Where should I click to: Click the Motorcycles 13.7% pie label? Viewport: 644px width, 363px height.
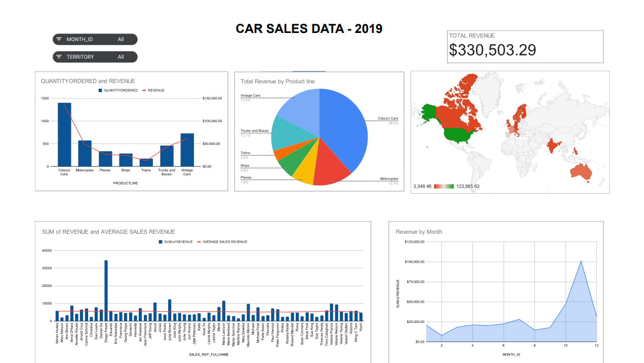tap(389, 181)
